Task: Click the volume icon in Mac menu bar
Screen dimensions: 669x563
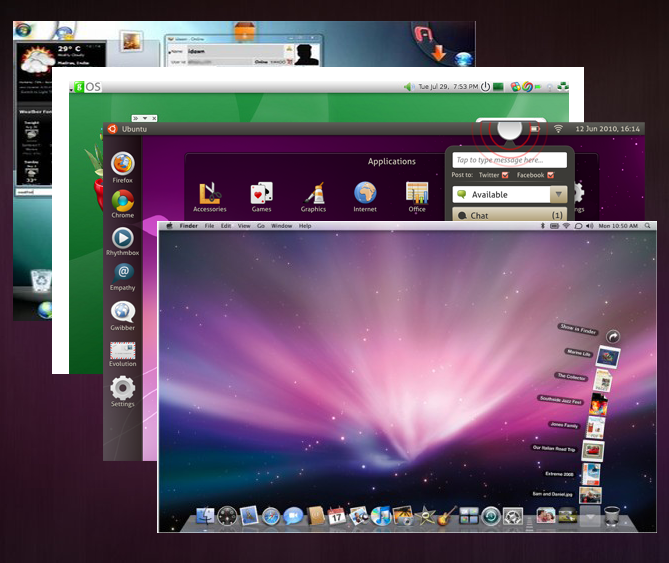Action: tap(590, 226)
